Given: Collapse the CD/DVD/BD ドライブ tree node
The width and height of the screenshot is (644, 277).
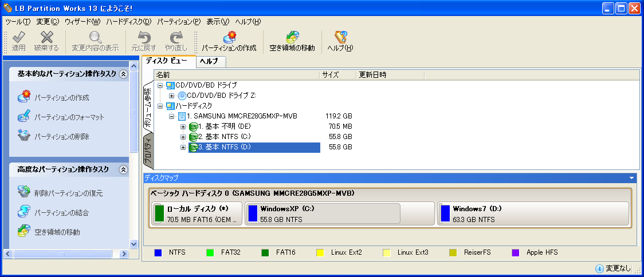Looking at the screenshot, I should pyautogui.click(x=160, y=85).
